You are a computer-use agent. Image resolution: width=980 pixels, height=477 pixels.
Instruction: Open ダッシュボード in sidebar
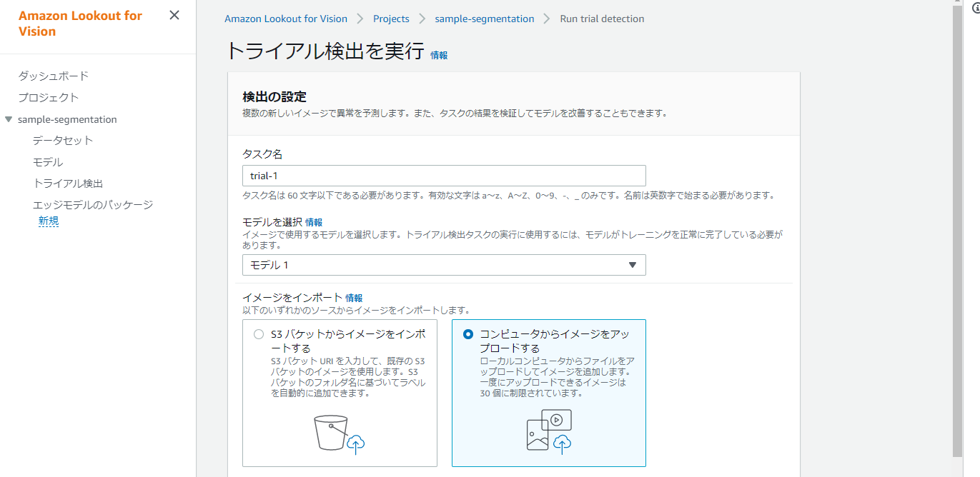54,76
